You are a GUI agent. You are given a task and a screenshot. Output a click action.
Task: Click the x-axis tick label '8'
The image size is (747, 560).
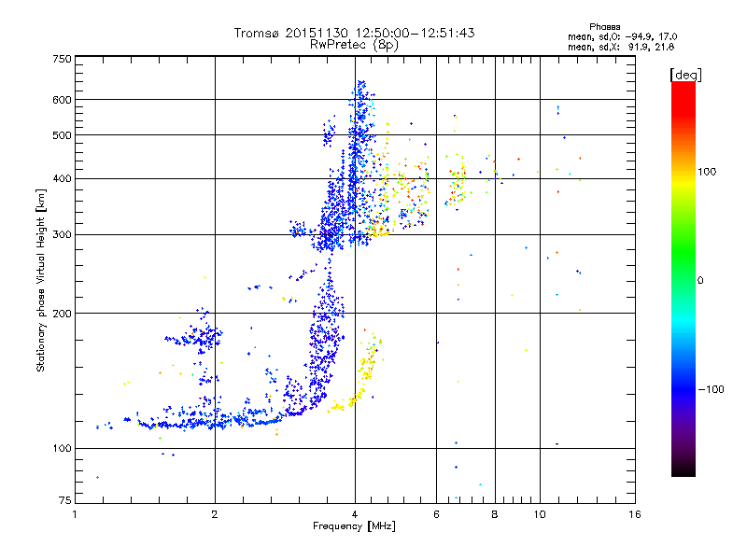[495, 514]
